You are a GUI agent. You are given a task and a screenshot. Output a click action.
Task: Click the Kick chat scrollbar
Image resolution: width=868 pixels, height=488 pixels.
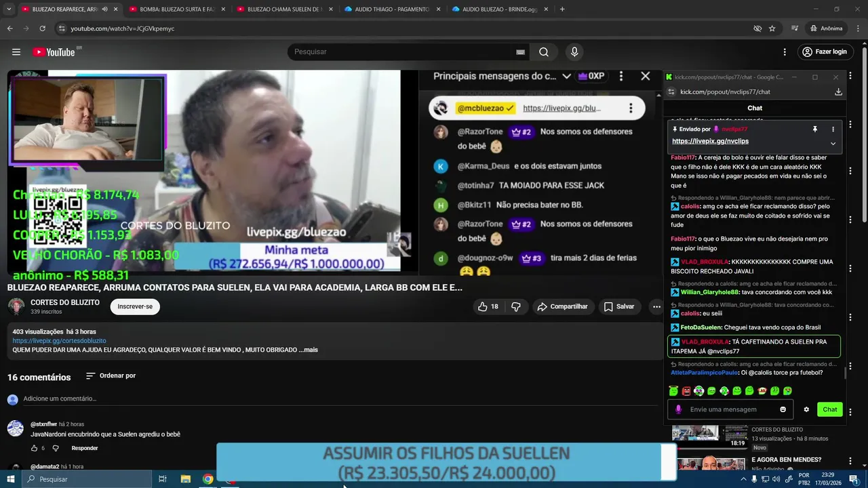(845, 373)
